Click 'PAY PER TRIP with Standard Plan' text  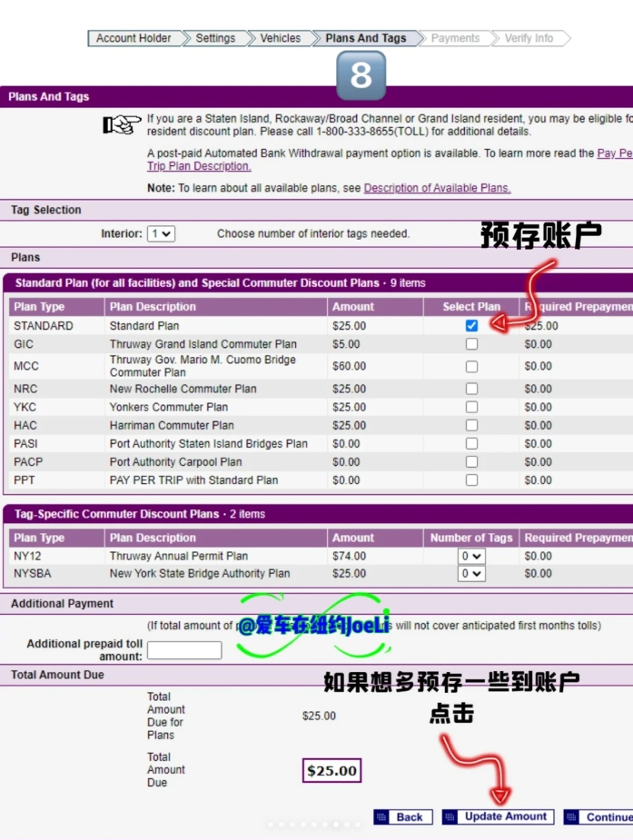pos(193,480)
